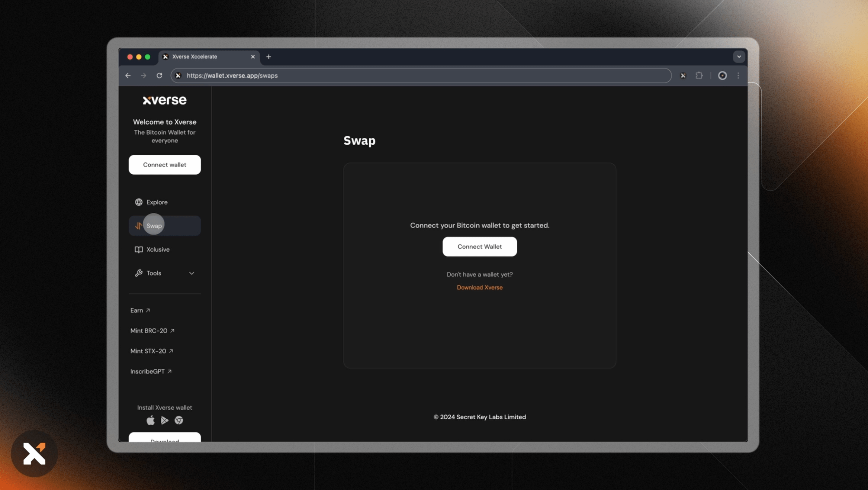Click the Connect Wallet button
The width and height of the screenshot is (868, 490).
pyautogui.click(x=479, y=246)
